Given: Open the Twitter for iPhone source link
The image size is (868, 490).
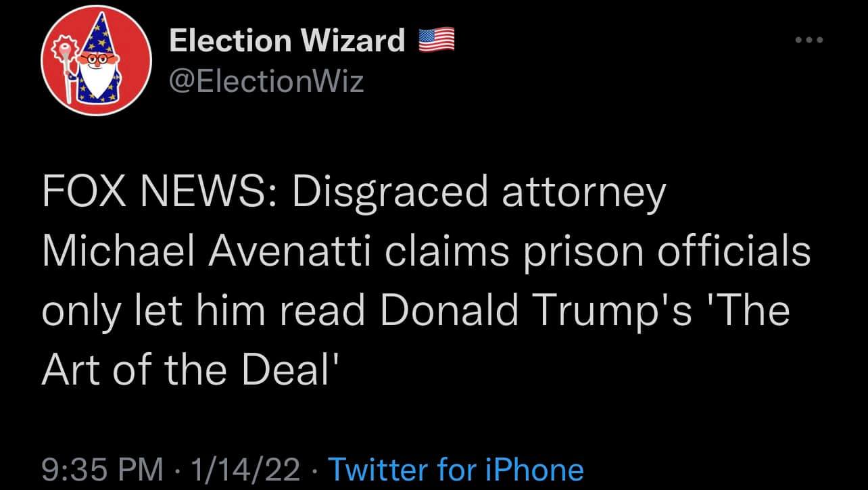Looking at the screenshot, I should [455, 470].
